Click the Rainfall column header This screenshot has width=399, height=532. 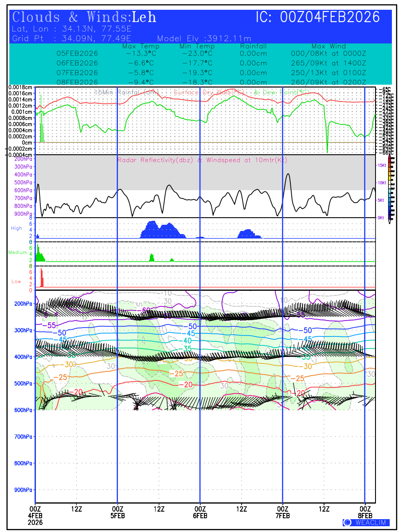253,46
